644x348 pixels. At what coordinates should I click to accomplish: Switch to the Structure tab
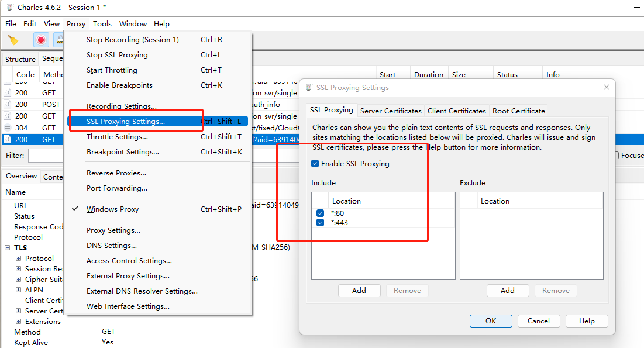tap(20, 59)
